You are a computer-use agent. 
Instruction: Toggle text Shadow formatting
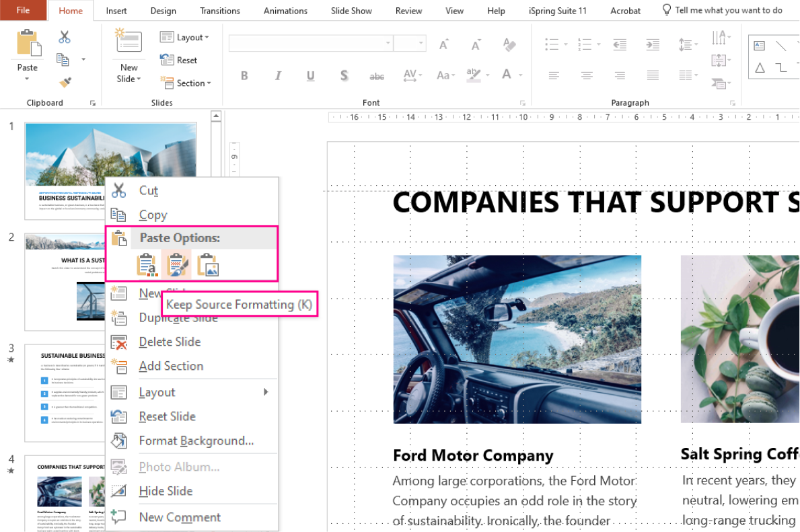344,76
